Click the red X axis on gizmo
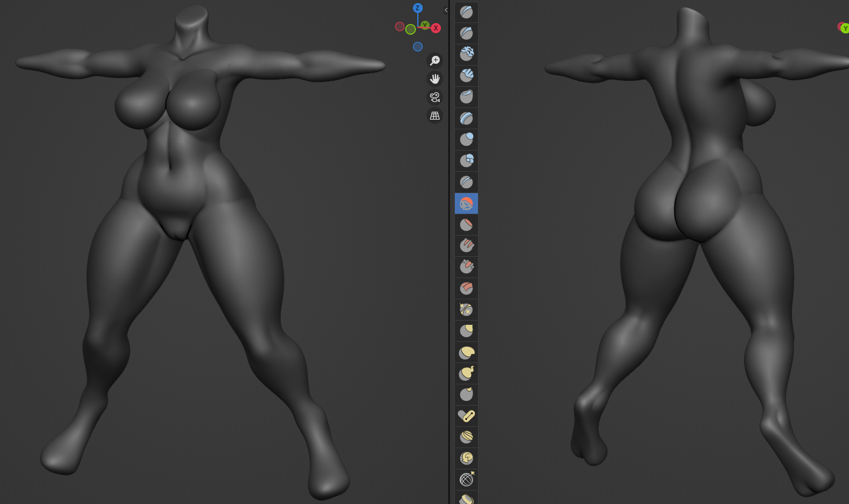The height and width of the screenshot is (504, 849). (436, 28)
